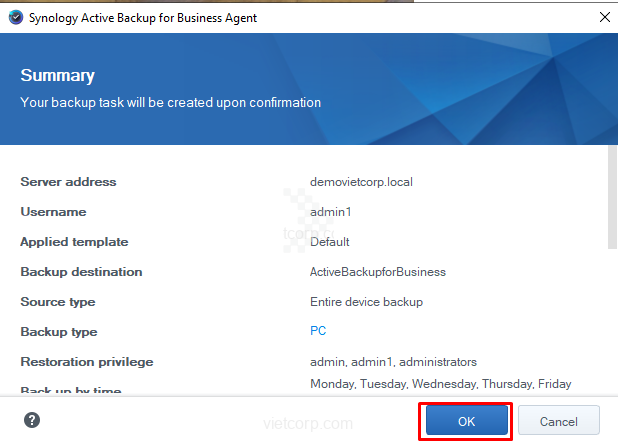Close the Active Backup Agent window
The height and width of the screenshot is (442, 618).
pos(604,16)
